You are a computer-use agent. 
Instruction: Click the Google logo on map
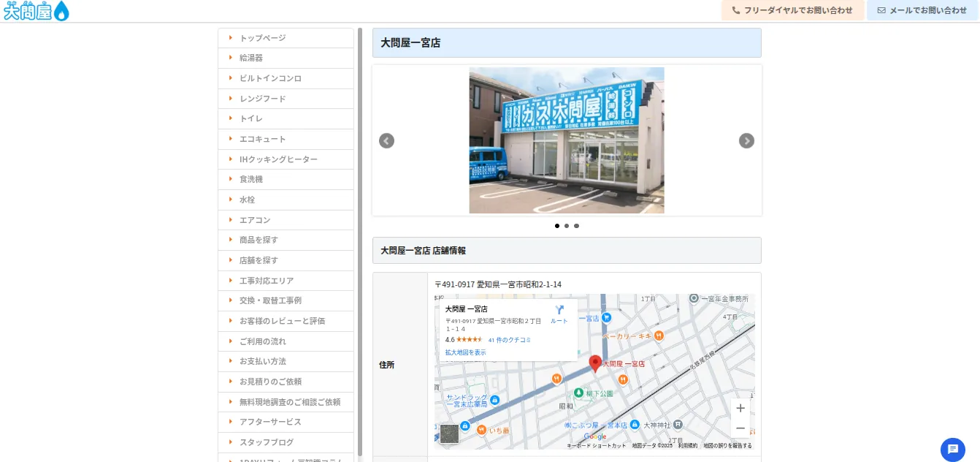[595, 436]
